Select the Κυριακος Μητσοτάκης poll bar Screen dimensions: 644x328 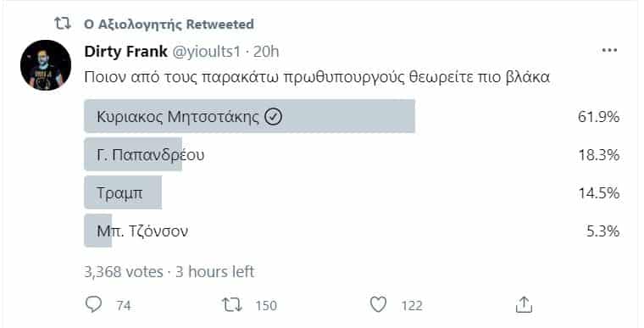[249, 117]
